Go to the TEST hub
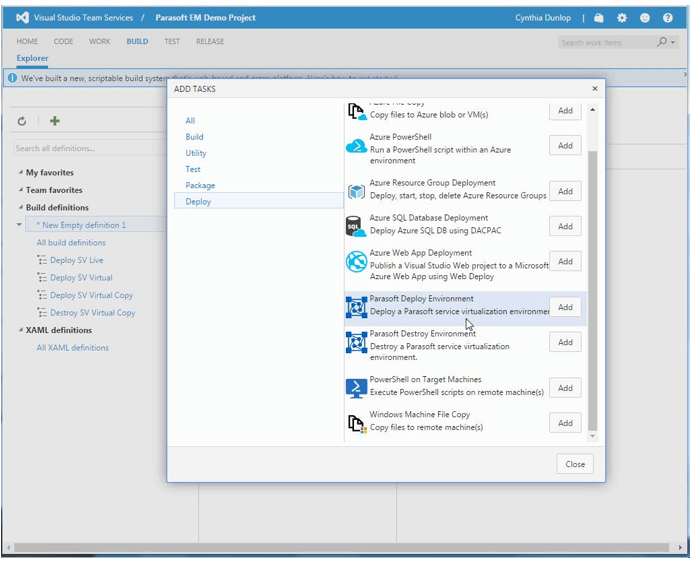 pos(172,41)
